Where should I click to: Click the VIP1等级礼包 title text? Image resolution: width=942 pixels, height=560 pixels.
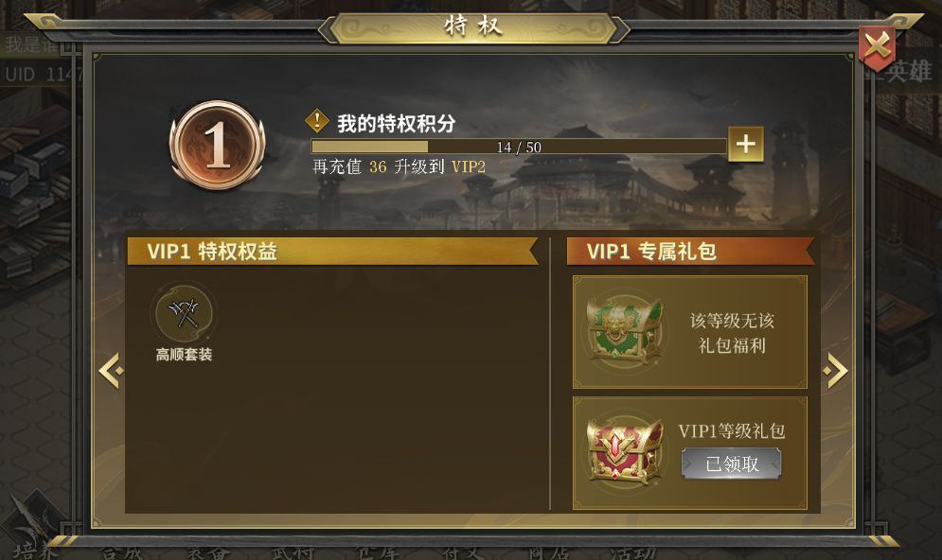[x=731, y=431]
